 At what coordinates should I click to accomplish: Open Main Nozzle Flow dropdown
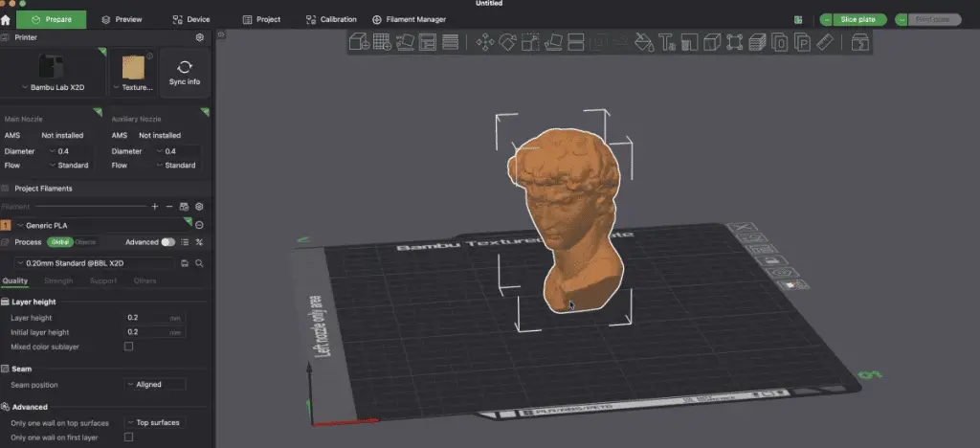pos(71,166)
